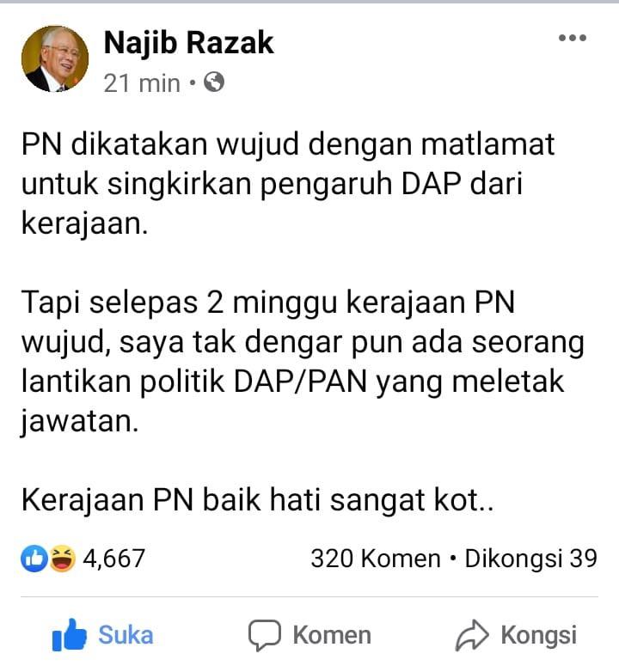Click the line Kerajaan PN baik hati
The image size is (619, 672).
[x=258, y=501]
